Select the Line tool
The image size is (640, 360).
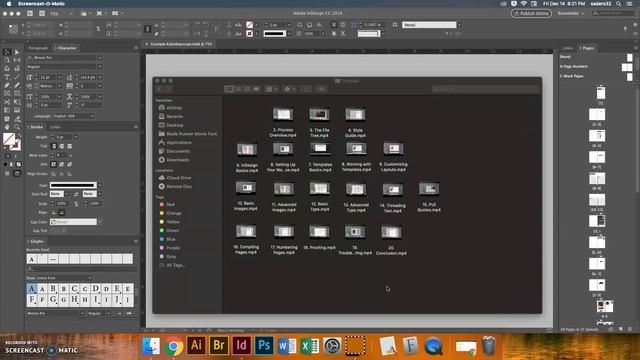click(17, 77)
